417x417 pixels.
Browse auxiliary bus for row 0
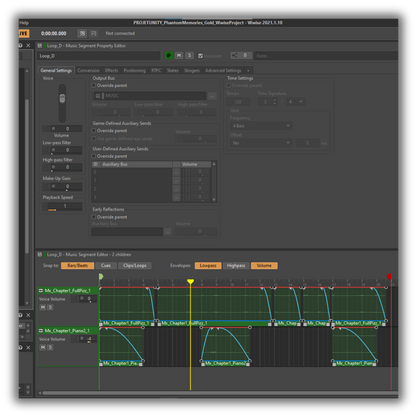pyautogui.click(x=176, y=172)
